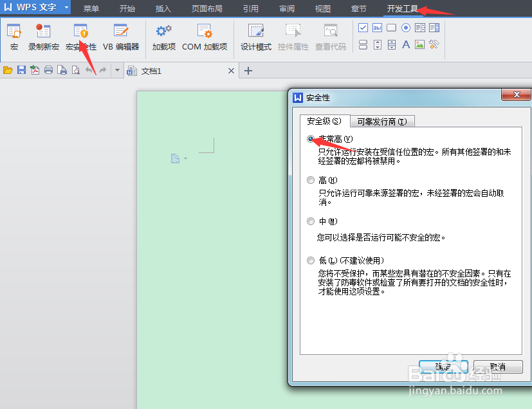Viewport: 532px width, 409px height.
Task: Open the 宏 (Macros) dialog
Action: (x=14, y=37)
